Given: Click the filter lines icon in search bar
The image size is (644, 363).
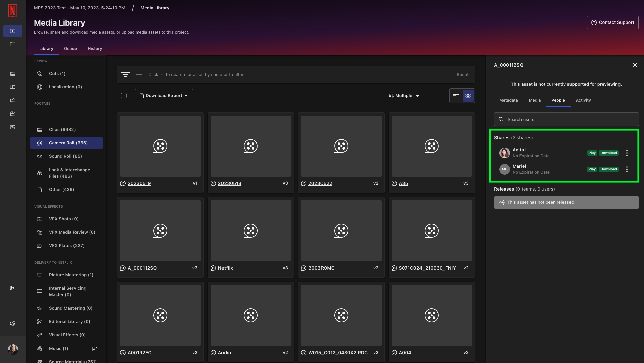Looking at the screenshot, I should [x=126, y=75].
